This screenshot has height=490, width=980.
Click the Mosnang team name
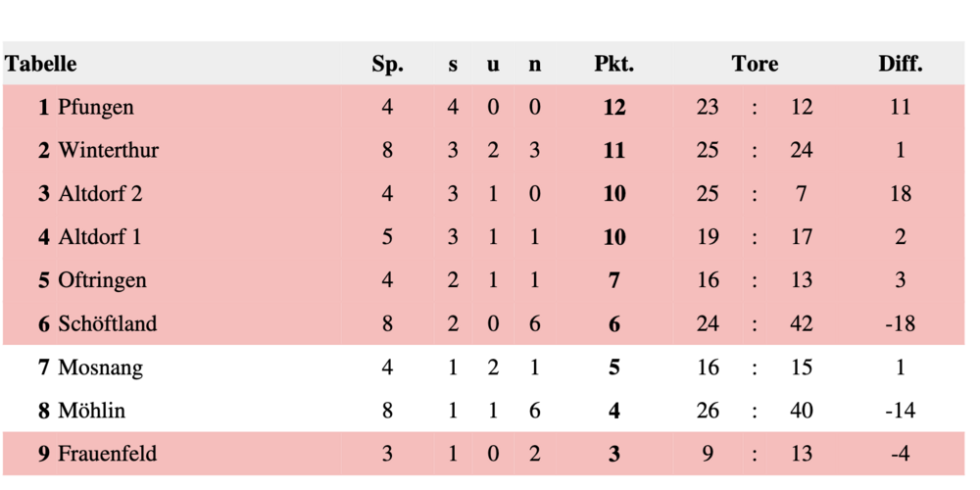(100, 367)
